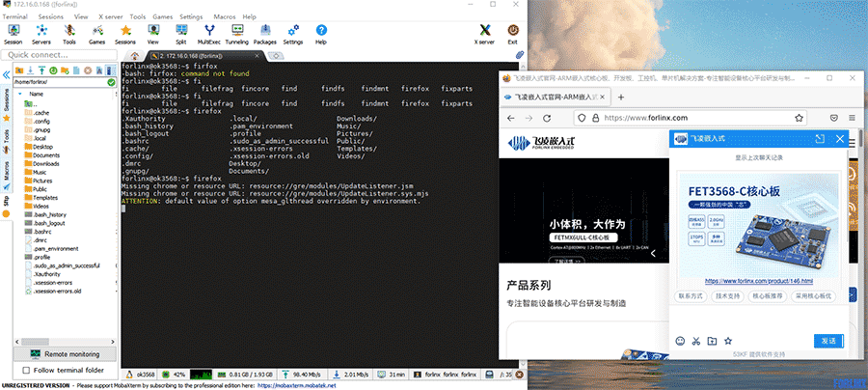Toggle the Follow terminal folder checkbox
Viewport: 868px width, 390px height.
(25, 370)
